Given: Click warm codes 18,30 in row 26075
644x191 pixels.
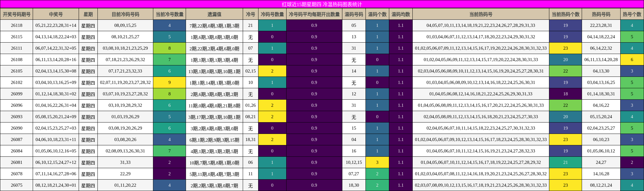Looking at the screenshot, I should 354,185.
